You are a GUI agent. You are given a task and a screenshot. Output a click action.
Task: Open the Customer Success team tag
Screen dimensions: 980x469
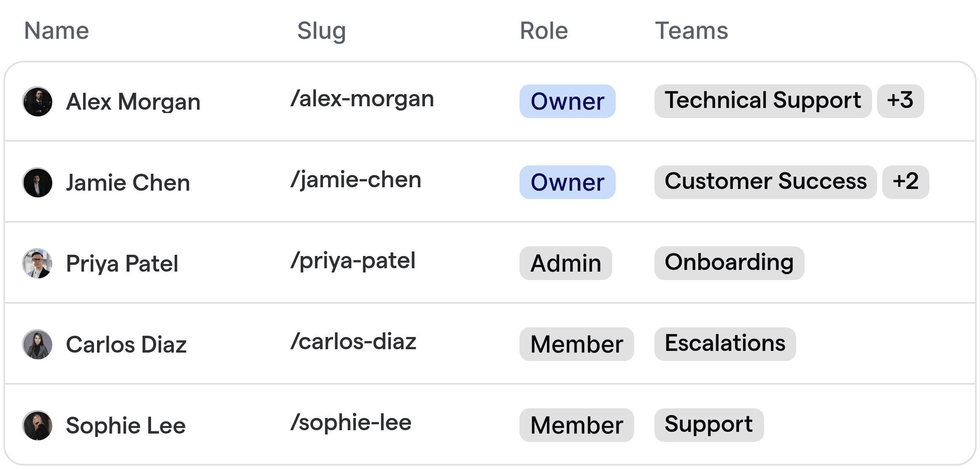766,182
